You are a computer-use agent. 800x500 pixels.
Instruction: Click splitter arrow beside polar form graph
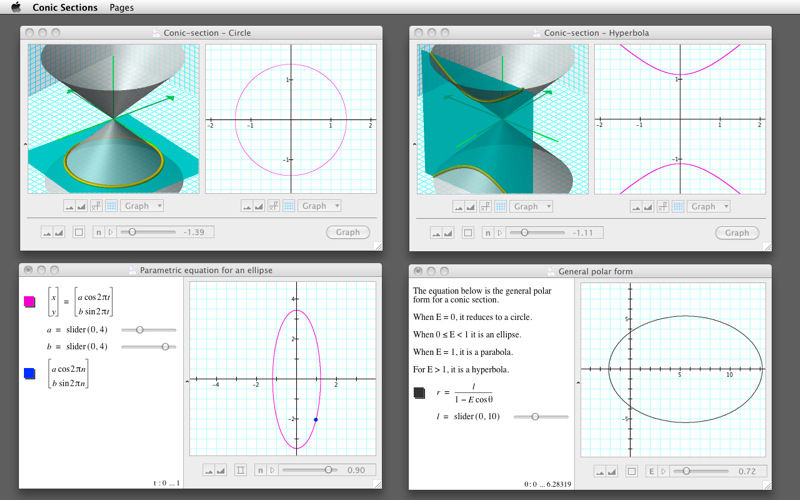(x=578, y=382)
